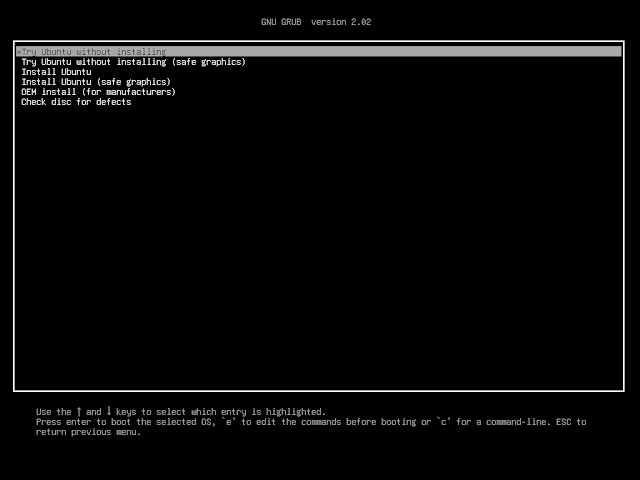Click the 'return previous menu.' text

(88, 432)
